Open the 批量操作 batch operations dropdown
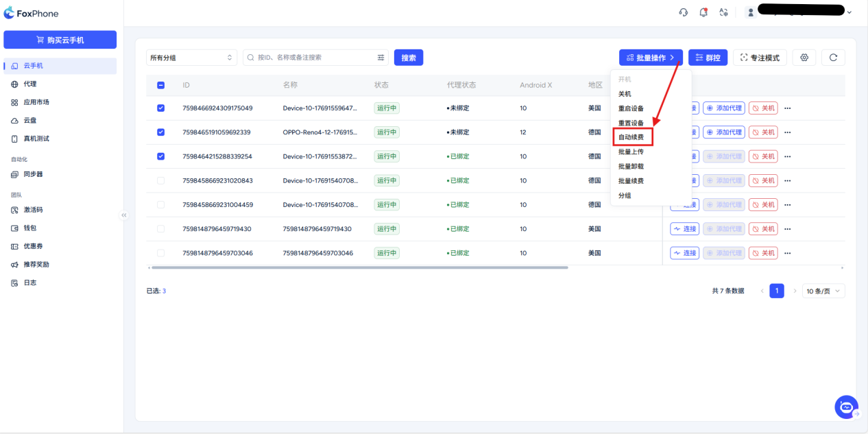 pos(651,58)
